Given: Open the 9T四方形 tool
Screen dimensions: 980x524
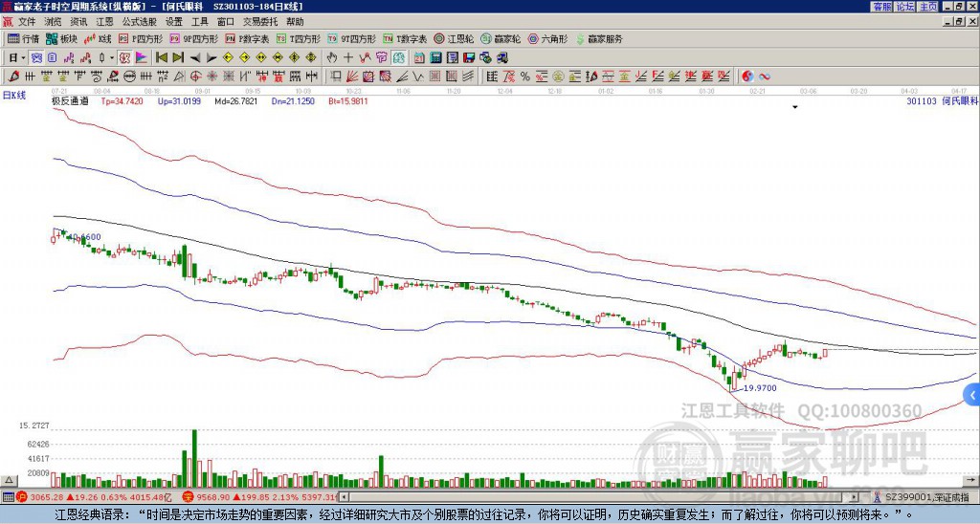Looking at the screenshot, I should (x=351, y=38).
